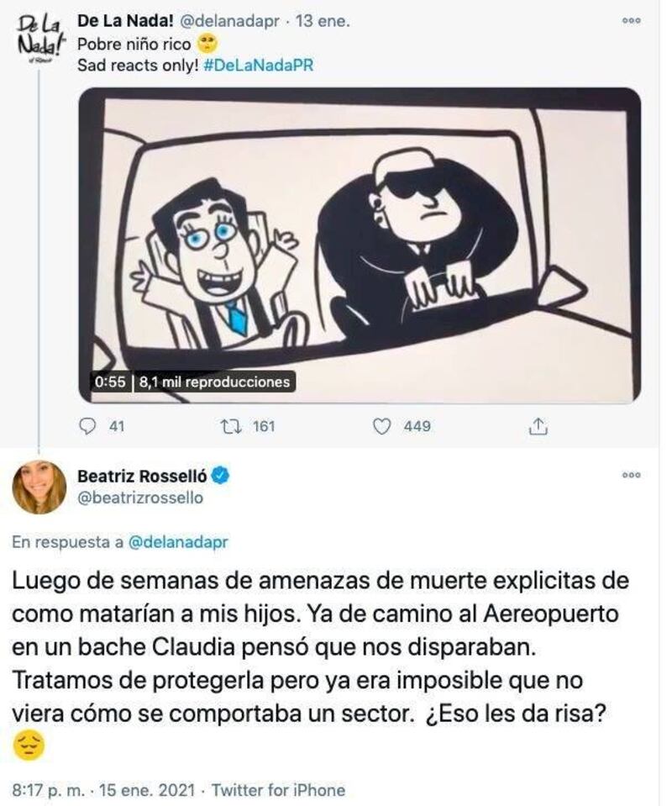The image size is (672, 806).
Task: Click the Beatriz Rosselló display name
Action: click(x=142, y=476)
